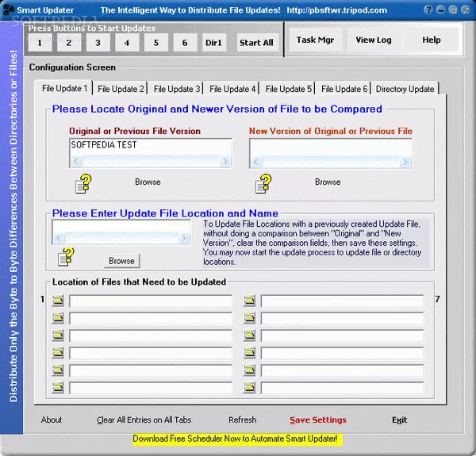476x456 pixels.
Task: Click the fourth folder icon in the left column
Action: [58, 353]
